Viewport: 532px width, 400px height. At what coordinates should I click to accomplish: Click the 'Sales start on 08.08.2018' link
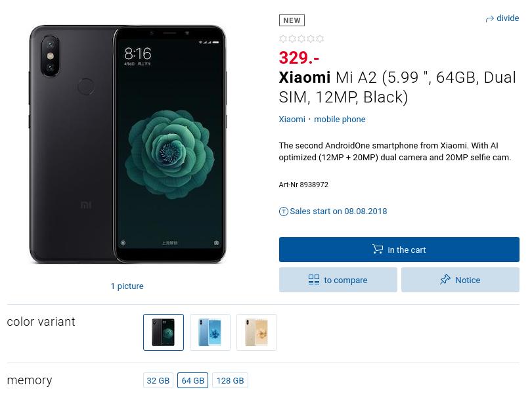[x=339, y=211]
